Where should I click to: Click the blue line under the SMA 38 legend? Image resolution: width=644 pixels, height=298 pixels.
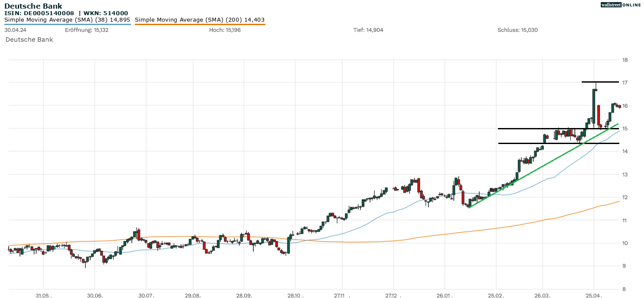pyautogui.click(x=67, y=25)
